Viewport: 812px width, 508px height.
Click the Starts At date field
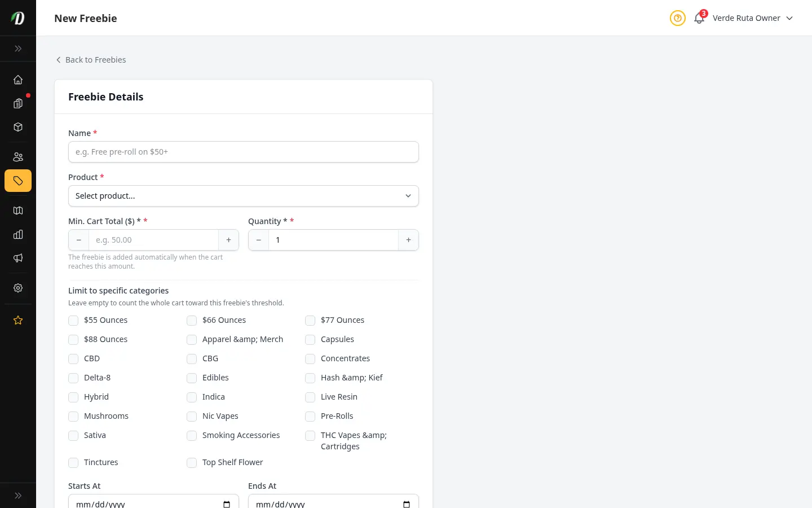153,501
